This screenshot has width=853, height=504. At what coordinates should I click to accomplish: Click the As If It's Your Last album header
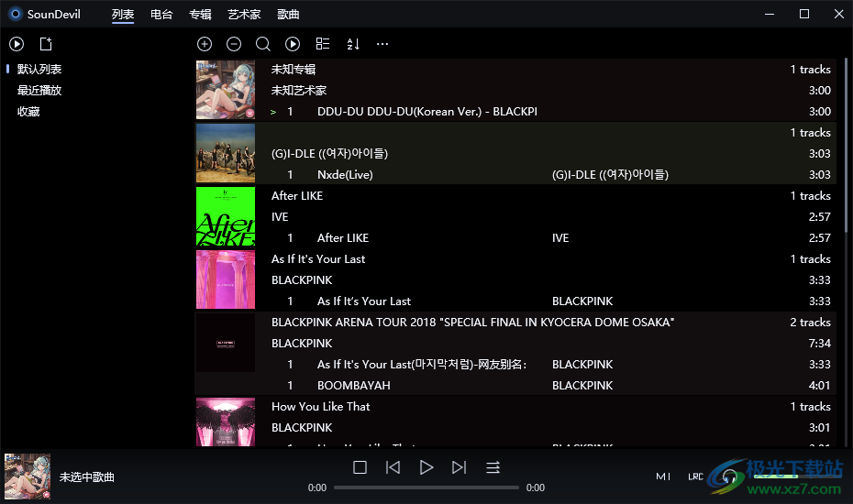pos(318,258)
